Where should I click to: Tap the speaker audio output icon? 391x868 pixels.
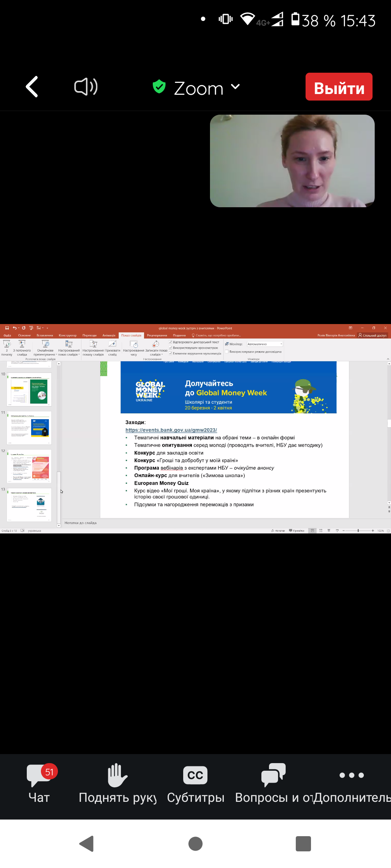coord(86,87)
